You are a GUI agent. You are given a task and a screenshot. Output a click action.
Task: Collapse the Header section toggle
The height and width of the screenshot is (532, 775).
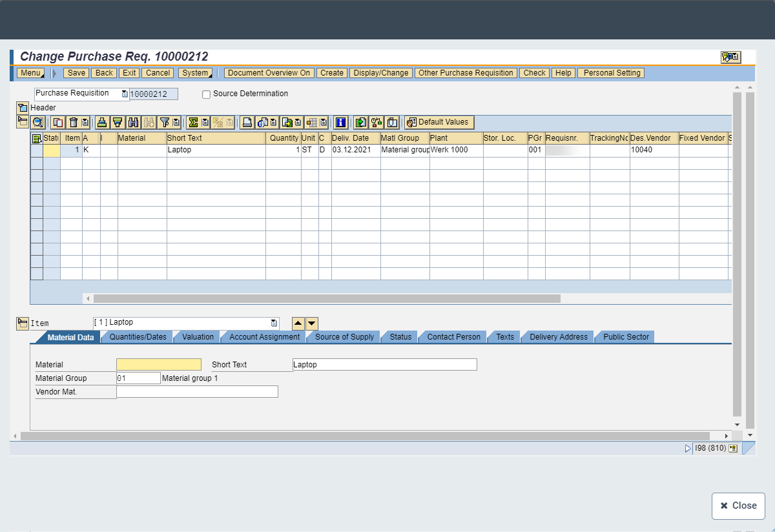click(x=23, y=108)
